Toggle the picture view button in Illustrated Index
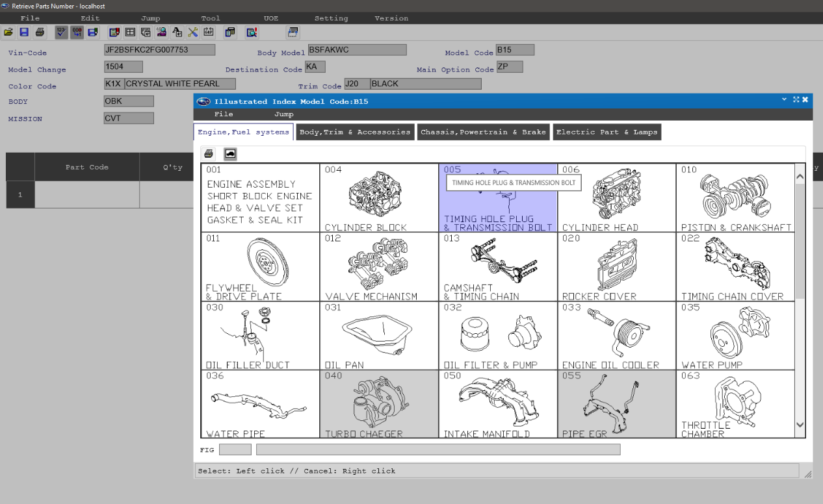 click(x=230, y=154)
